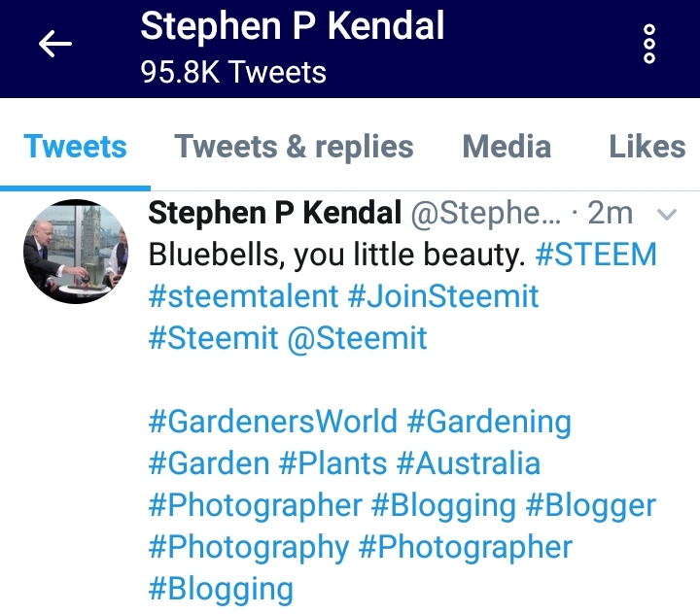Open the @Steemit mention
The width and height of the screenshot is (700, 614).
click(357, 338)
